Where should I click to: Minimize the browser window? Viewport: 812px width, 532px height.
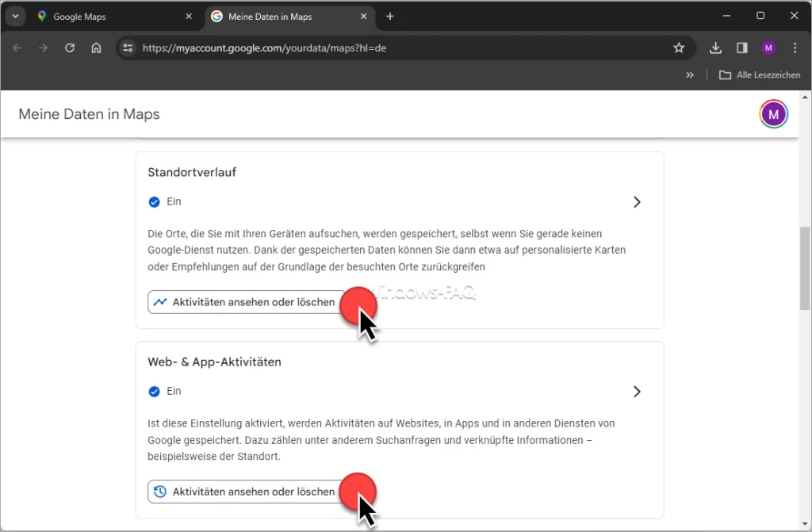[726, 16]
